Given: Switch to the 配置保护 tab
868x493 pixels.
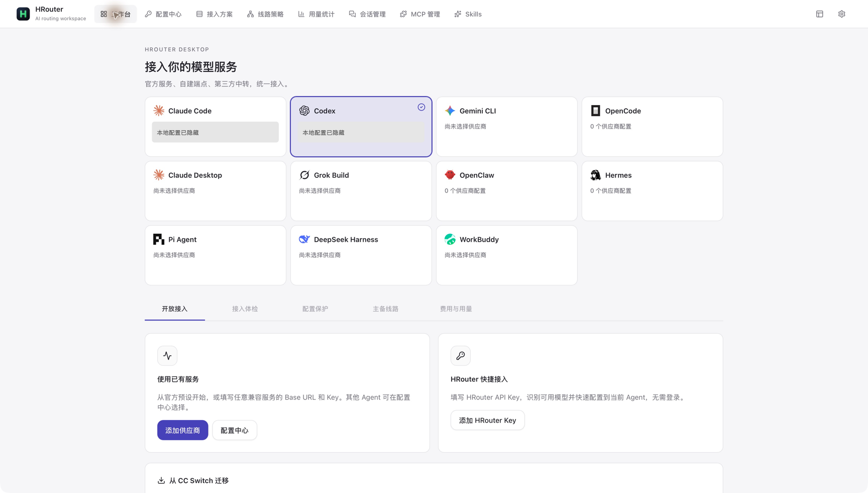Looking at the screenshot, I should (315, 309).
